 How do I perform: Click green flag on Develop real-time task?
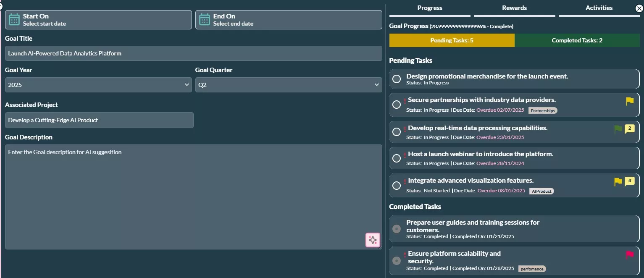click(618, 129)
